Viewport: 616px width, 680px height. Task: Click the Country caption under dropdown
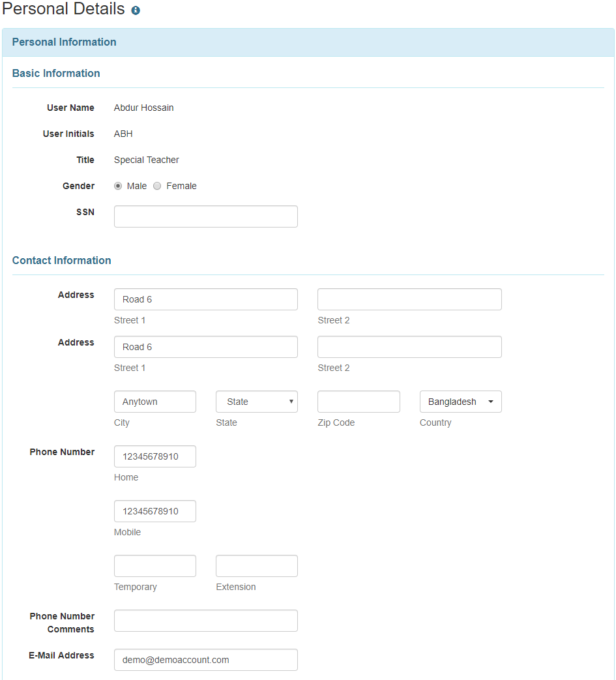[x=435, y=422]
